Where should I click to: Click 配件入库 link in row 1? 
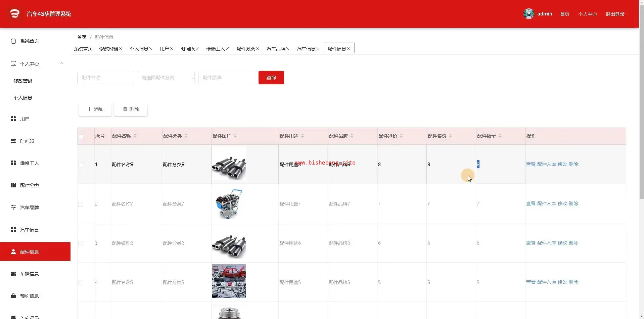click(x=546, y=164)
